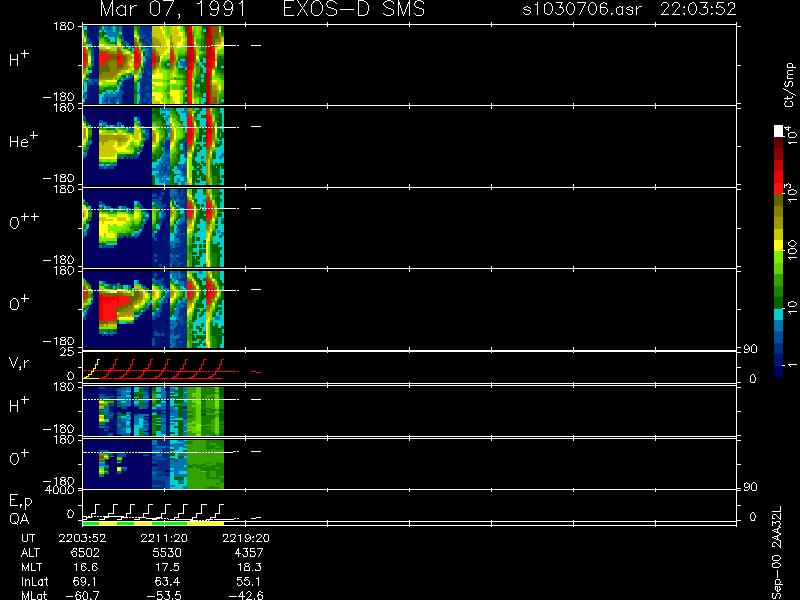The image size is (800, 600).
Task: Click the green-yellow QA quality bar
Action: point(153,523)
